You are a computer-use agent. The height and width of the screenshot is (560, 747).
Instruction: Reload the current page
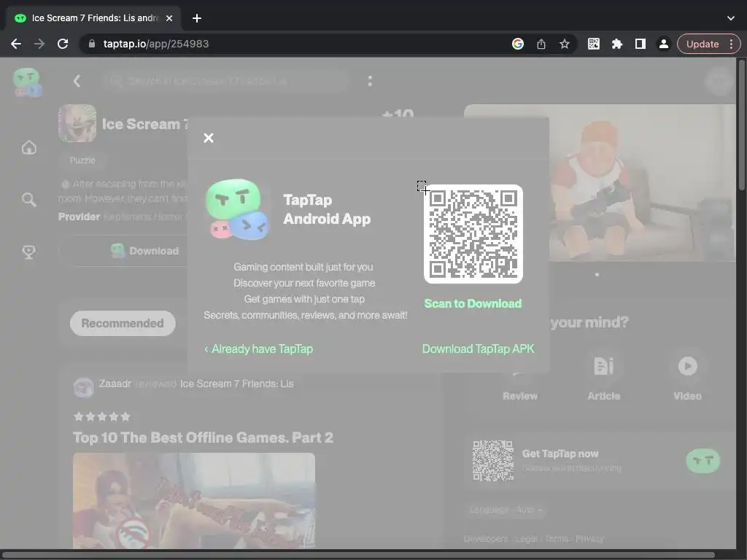click(x=63, y=44)
